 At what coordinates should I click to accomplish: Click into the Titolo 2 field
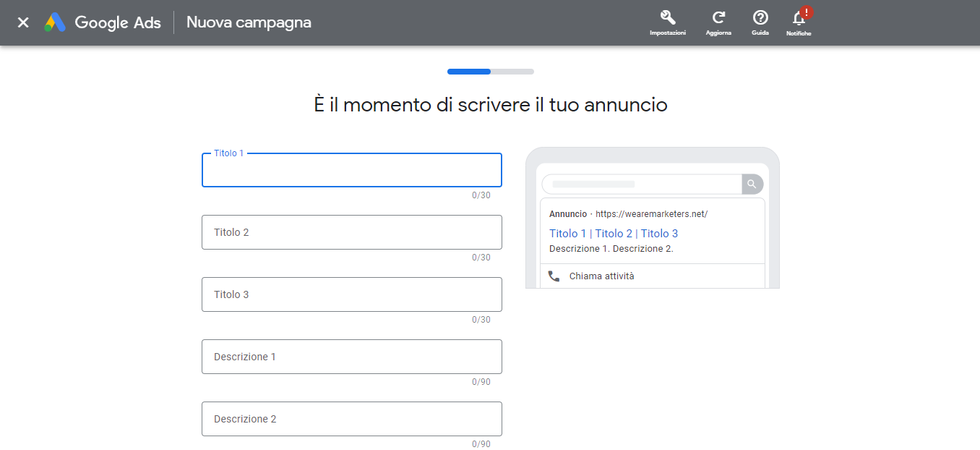pyautogui.click(x=351, y=232)
